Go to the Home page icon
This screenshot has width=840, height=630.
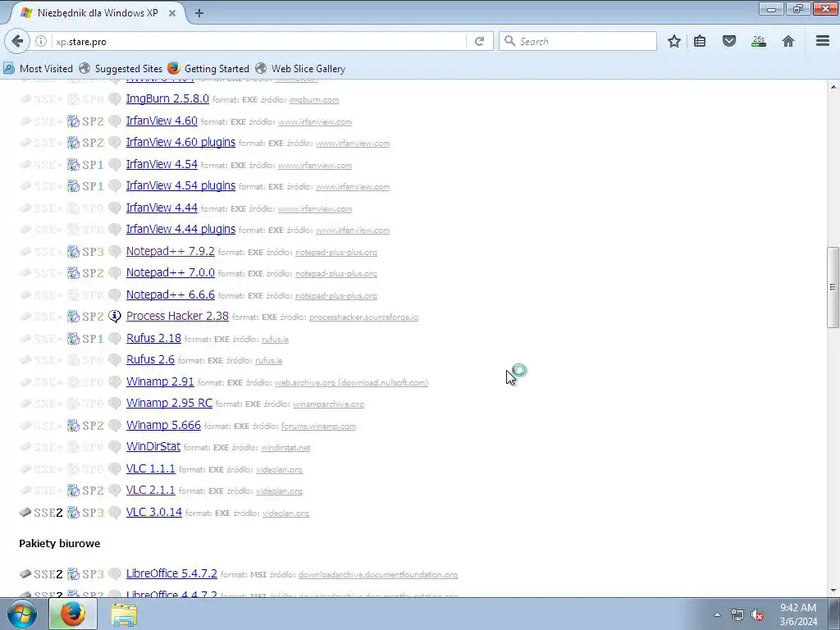[788, 41]
